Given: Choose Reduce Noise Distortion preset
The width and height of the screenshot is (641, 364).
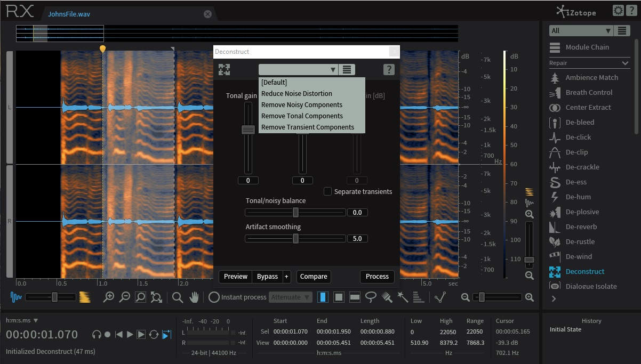Looking at the screenshot, I should (312, 94).
